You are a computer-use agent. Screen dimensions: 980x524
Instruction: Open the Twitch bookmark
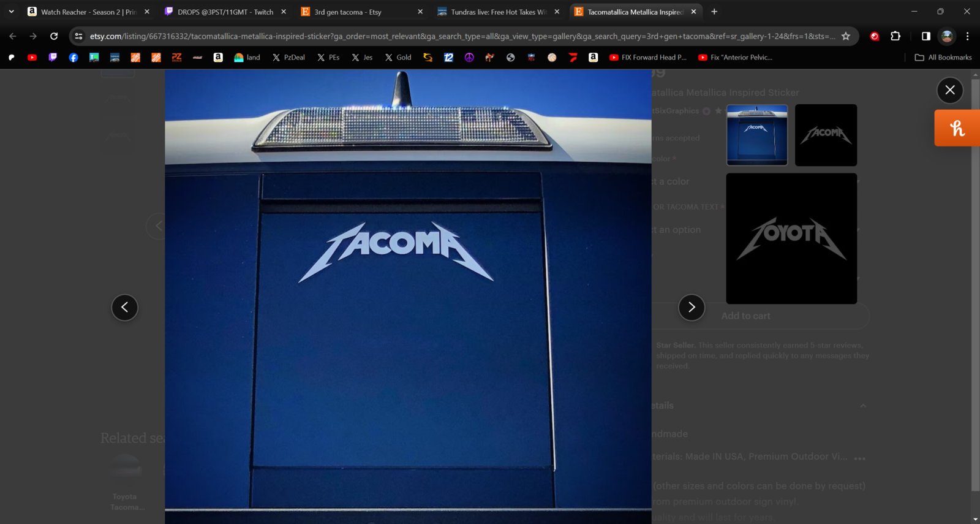pyautogui.click(x=53, y=58)
